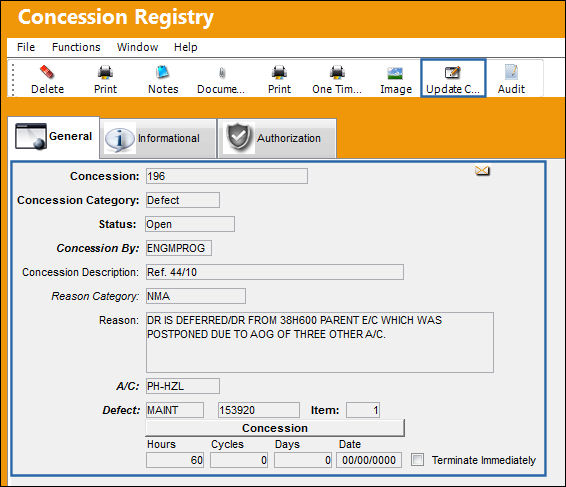This screenshot has height=487, width=566.
Task: Click the Concession Category field showing Defect
Action: tap(183, 200)
